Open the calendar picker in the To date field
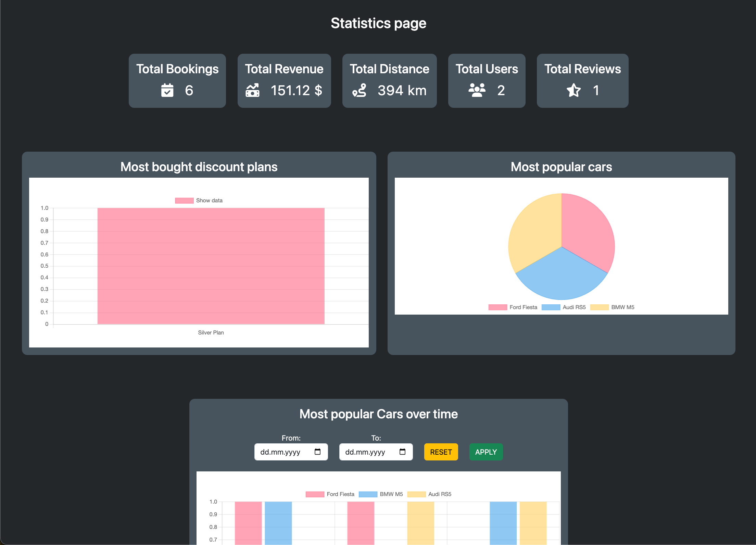This screenshot has height=545, width=756. pyautogui.click(x=402, y=452)
